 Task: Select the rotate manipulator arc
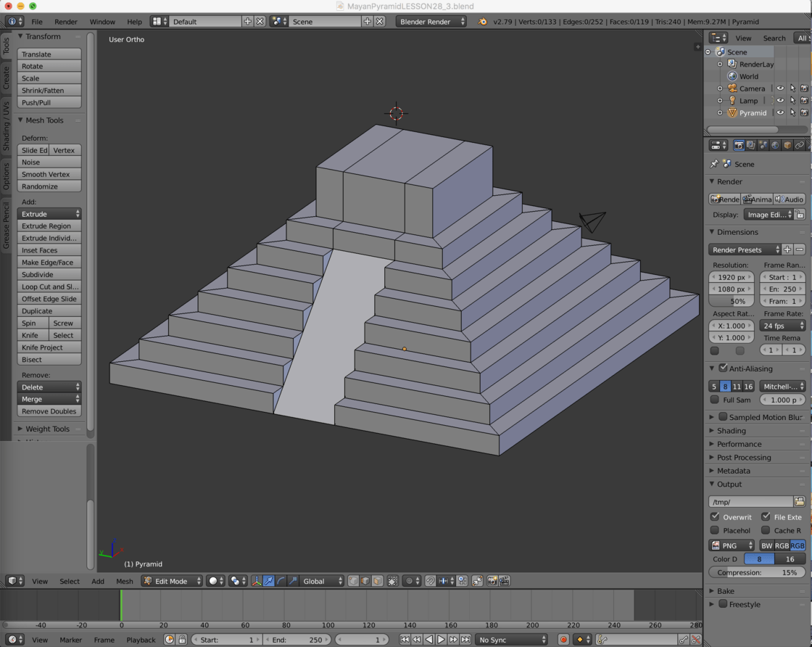281,581
